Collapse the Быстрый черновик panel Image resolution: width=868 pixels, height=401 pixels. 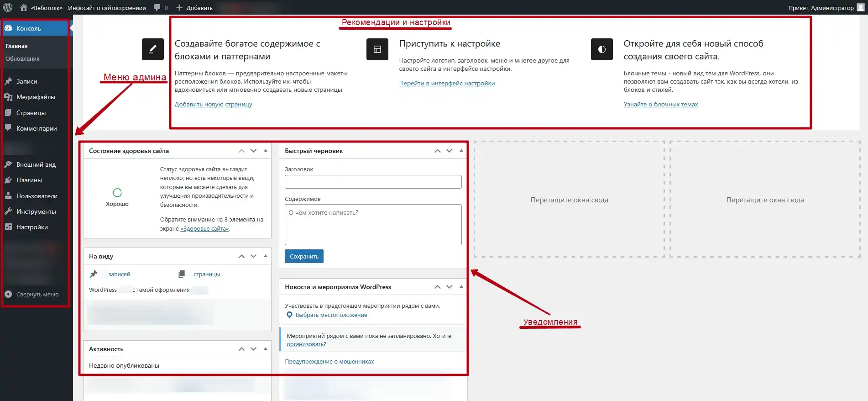click(461, 151)
